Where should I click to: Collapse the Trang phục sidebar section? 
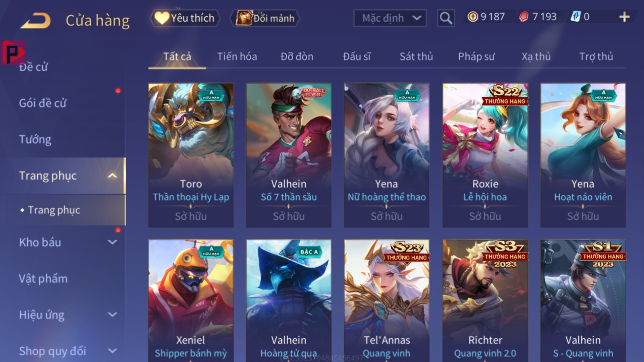(x=112, y=175)
